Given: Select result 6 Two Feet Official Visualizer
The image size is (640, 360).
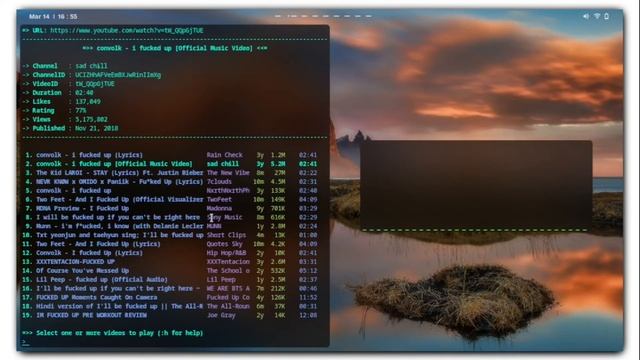Looking at the screenshot, I should (120, 200).
